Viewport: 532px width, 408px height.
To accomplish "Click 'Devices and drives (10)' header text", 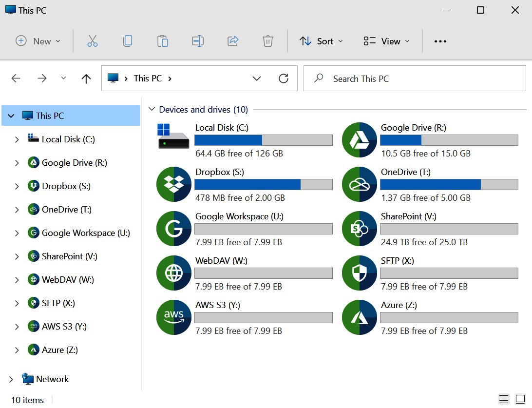I will (x=204, y=109).
